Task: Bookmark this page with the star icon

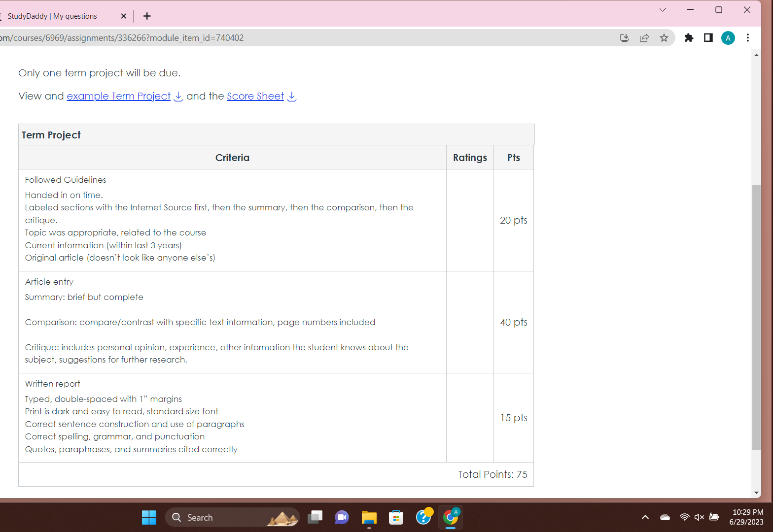Action: coord(664,38)
